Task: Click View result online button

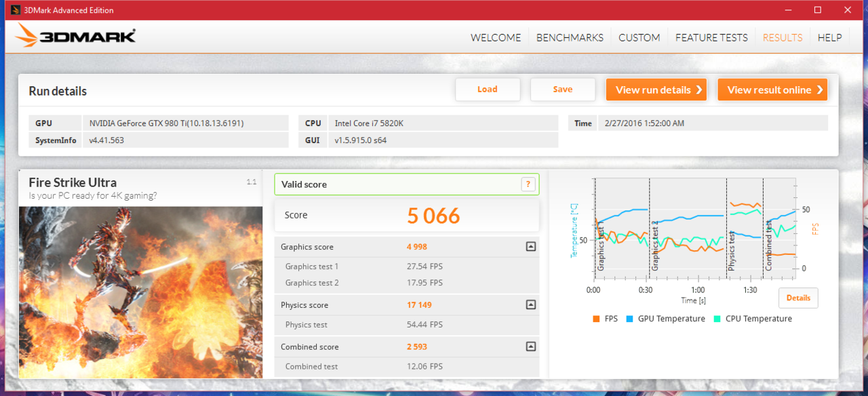Action: [772, 90]
